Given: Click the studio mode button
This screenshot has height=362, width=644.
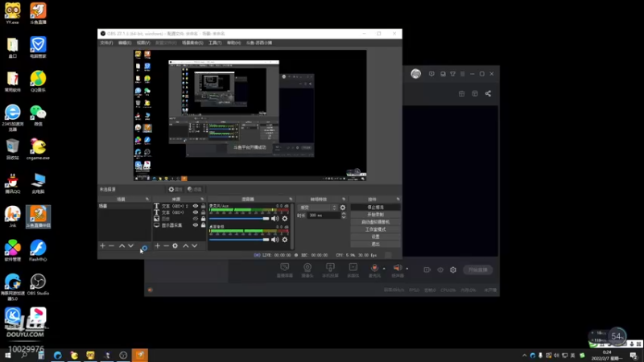Looking at the screenshot, I should (375, 229).
